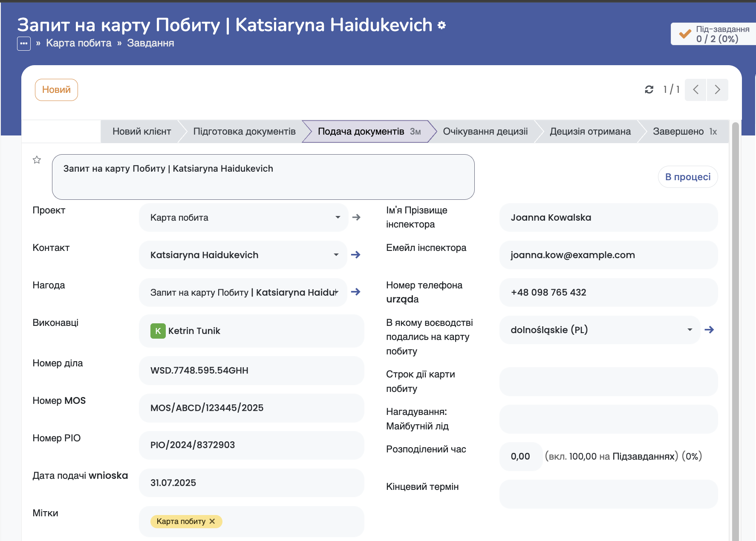Open the Контакт record via arrow link
This screenshot has width=756, height=541.
(355, 255)
